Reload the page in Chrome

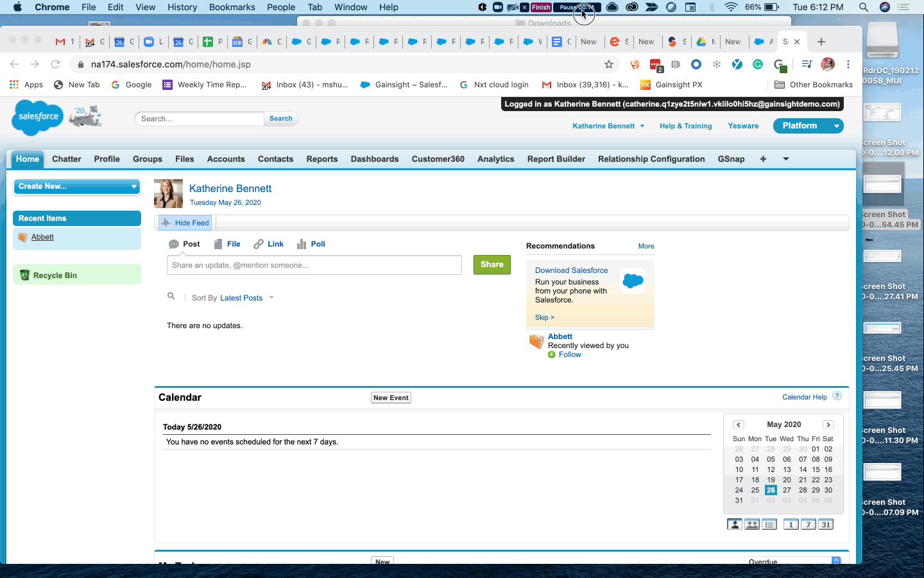pos(55,64)
